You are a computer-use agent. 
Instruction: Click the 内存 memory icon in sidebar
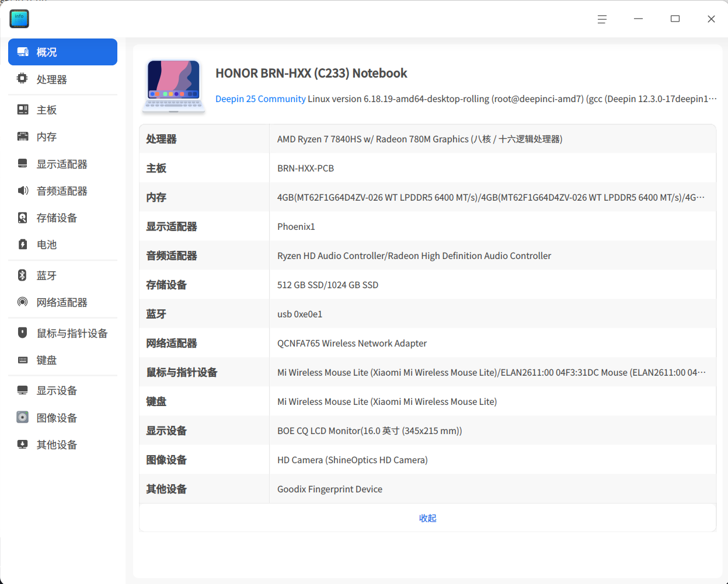pyautogui.click(x=23, y=137)
